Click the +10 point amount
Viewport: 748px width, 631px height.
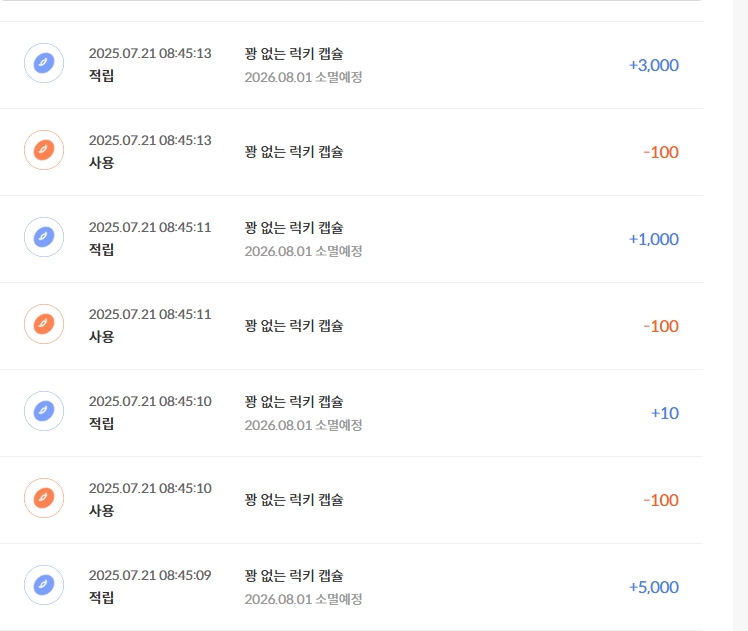(665, 413)
